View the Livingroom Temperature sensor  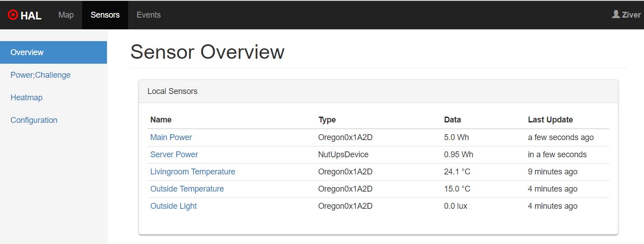[x=193, y=172]
